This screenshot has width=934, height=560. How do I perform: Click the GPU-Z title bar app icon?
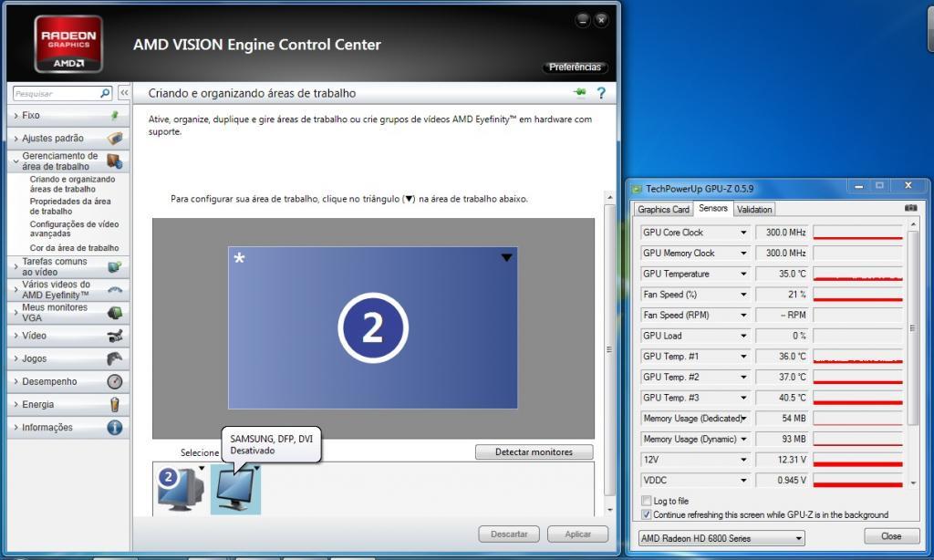pos(637,189)
